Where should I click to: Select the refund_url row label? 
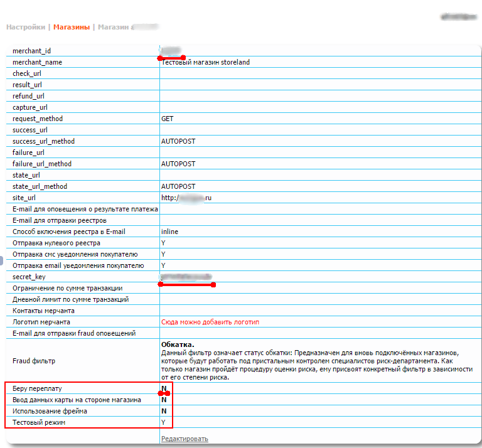(x=28, y=96)
